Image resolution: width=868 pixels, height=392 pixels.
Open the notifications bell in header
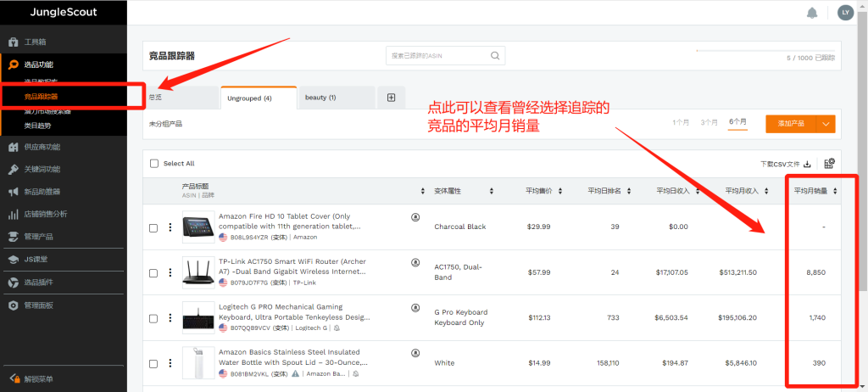(812, 13)
